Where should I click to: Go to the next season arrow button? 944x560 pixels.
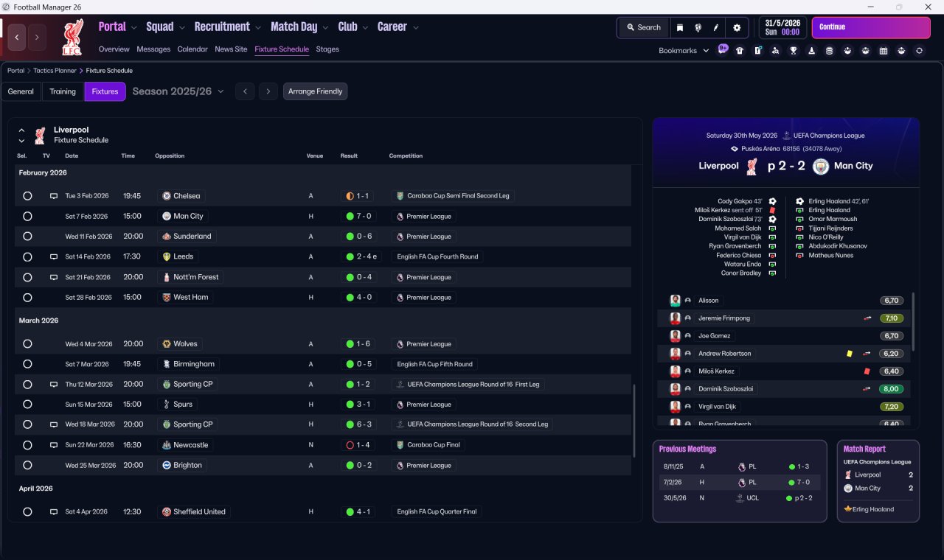coord(268,91)
